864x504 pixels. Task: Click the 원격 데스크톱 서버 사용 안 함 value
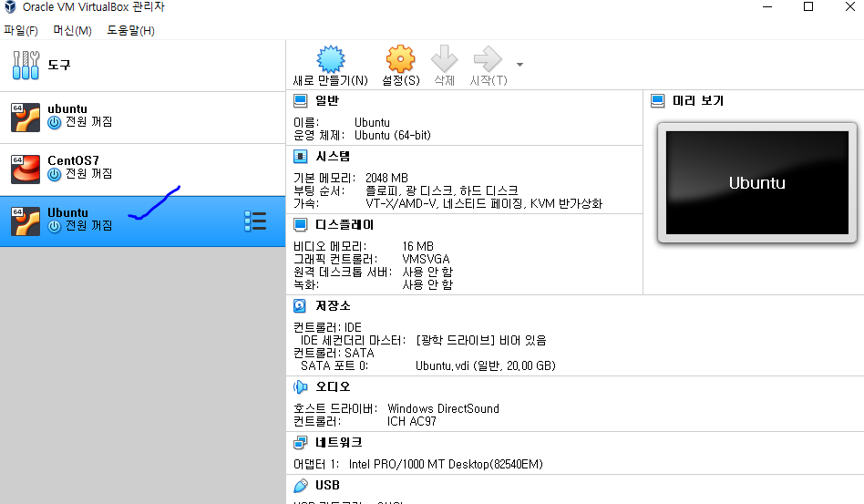click(427, 272)
